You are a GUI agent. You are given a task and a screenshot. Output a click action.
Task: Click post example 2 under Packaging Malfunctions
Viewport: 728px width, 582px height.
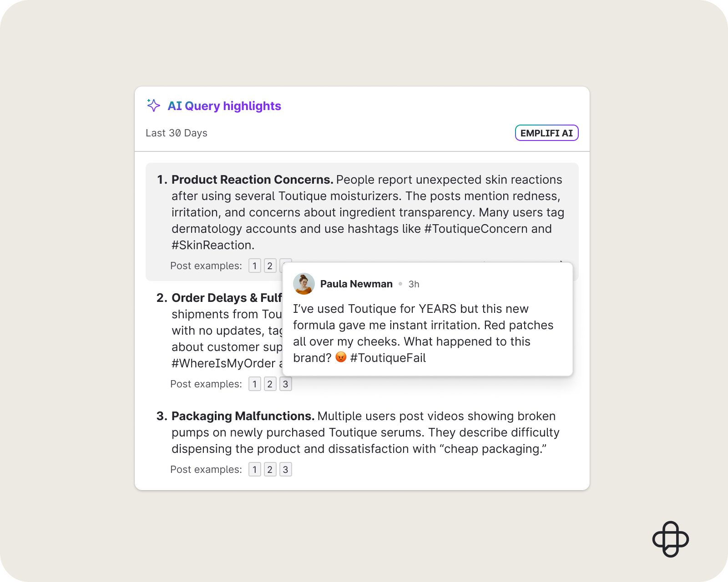pyautogui.click(x=270, y=469)
